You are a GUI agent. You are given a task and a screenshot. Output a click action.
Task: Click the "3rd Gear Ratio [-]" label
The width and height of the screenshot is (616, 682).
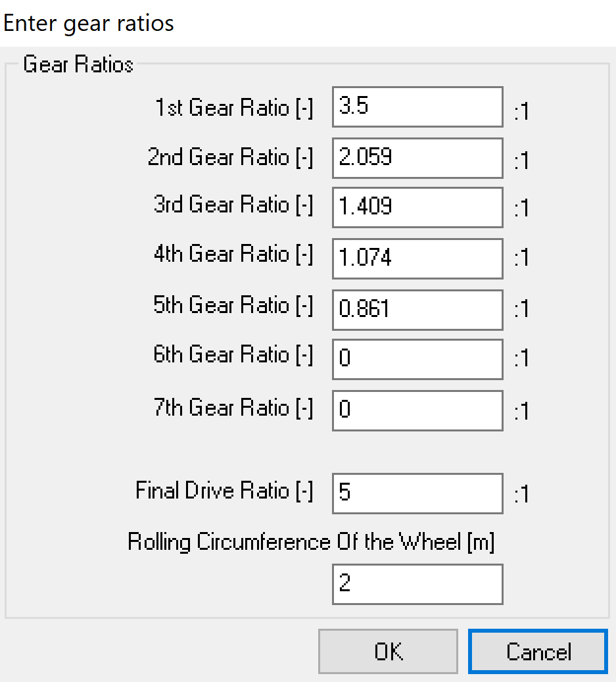(x=233, y=206)
